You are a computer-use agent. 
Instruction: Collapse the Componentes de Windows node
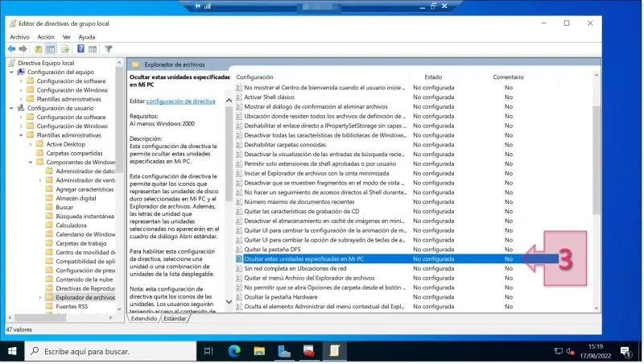[31, 163]
